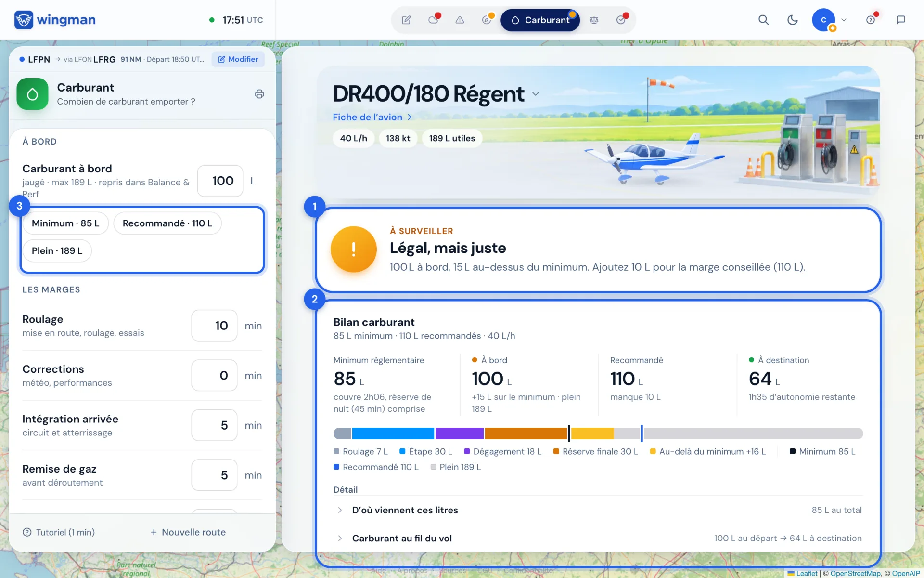The height and width of the screenshot is (578, 924).
Task: Expand D'où viennent ces litres
Action: [598, 510]
